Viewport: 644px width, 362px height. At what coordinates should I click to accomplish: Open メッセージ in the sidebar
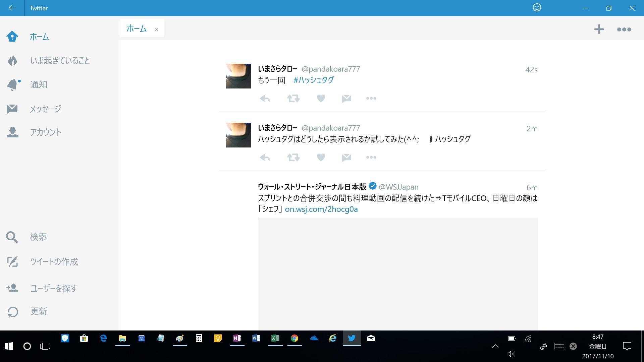tap(45, 109)
